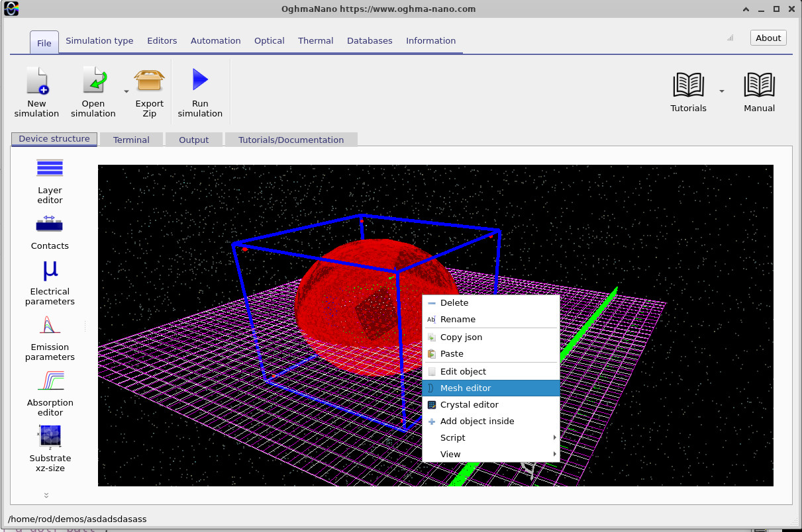Click Rename icon in context menu
This screenshot has height=532, width=802.
[432, 320]
